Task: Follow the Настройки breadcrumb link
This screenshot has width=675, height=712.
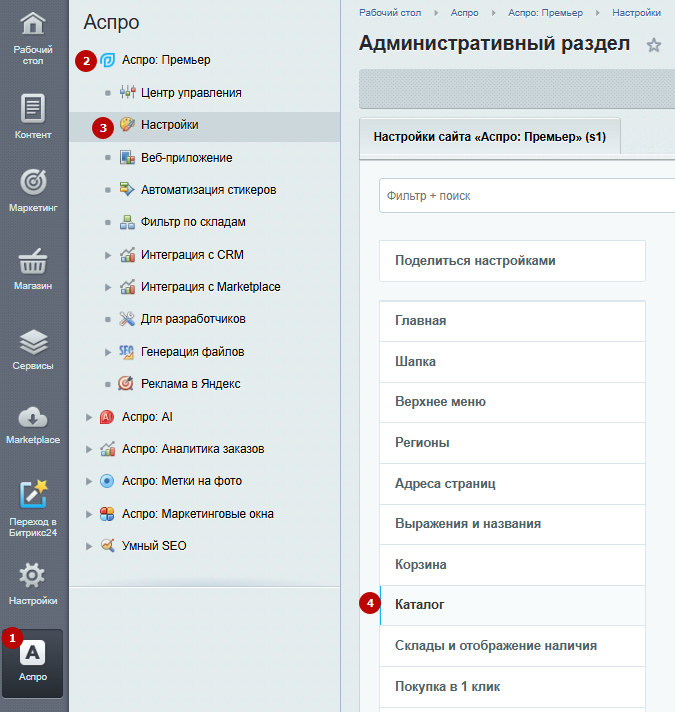Action: [636, 13]
